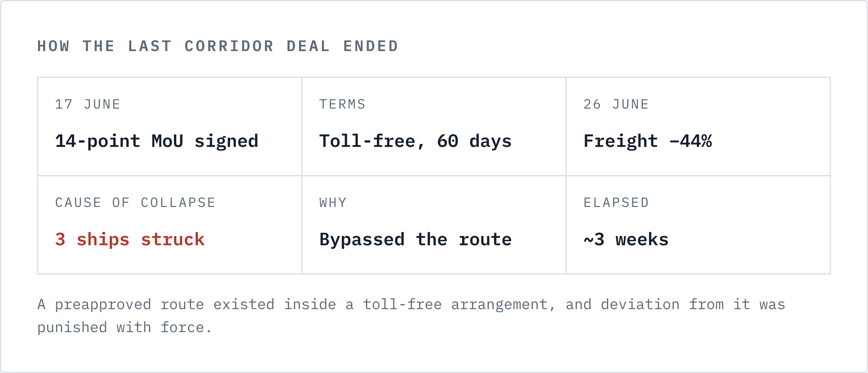The width and height of the screenshot is (868, 373).
Task: Click the '−44%' figure
Action: click(x=691, y=141)
